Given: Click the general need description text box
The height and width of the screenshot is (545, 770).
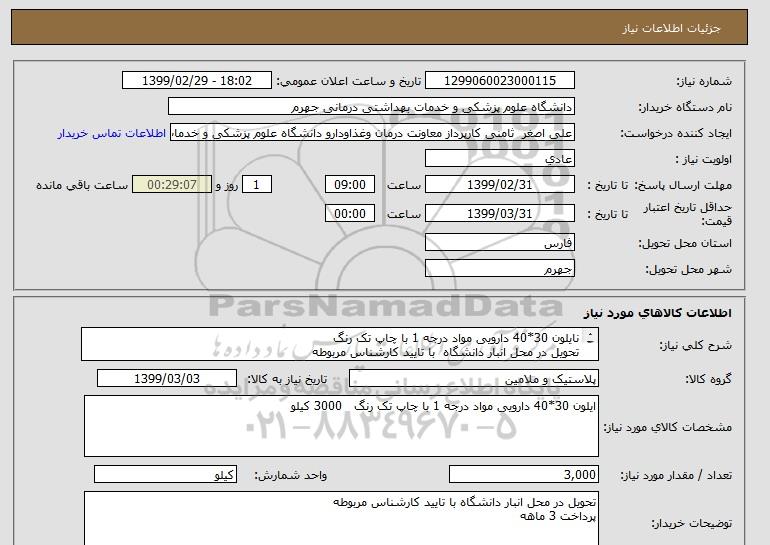Looking at the screenshot, I should [x=340, y=344].
